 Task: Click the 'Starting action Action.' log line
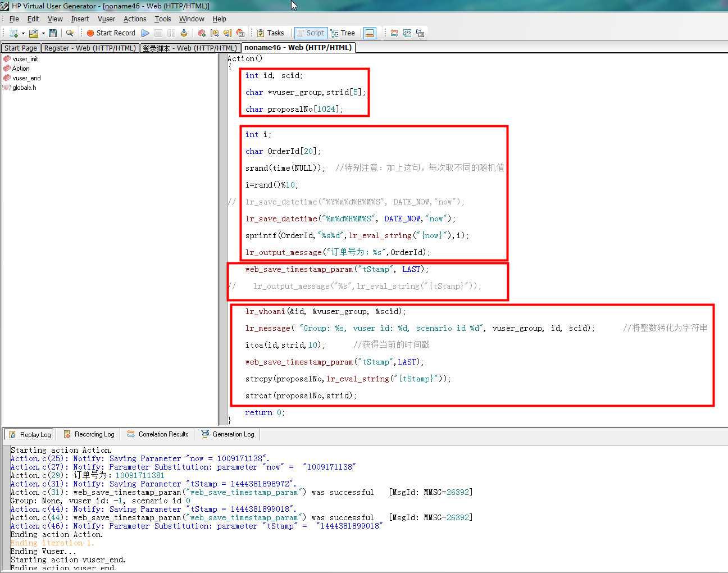[61, 451]
